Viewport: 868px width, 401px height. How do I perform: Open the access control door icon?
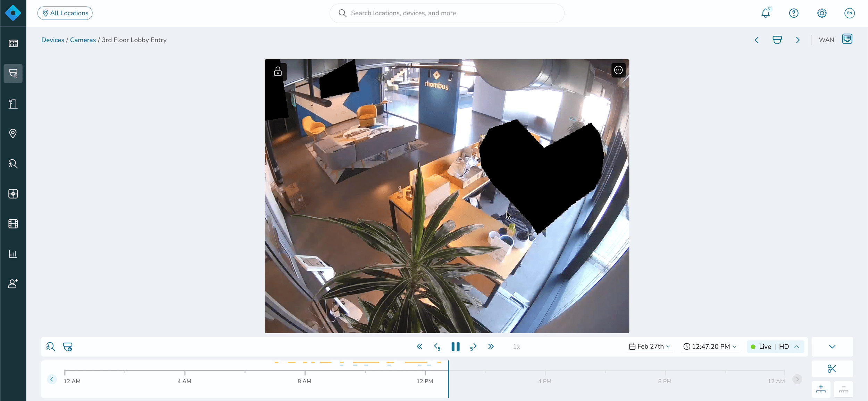click(13, 103)
